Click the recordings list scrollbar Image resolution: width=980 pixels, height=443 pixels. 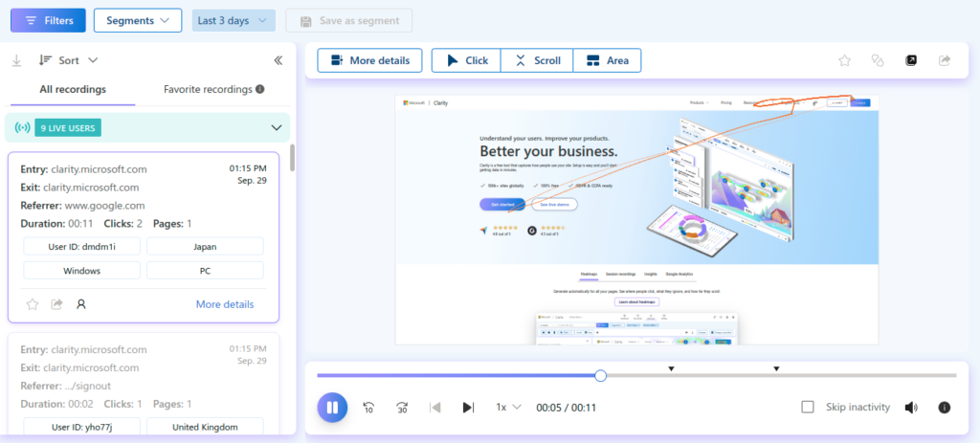[293, 158]
